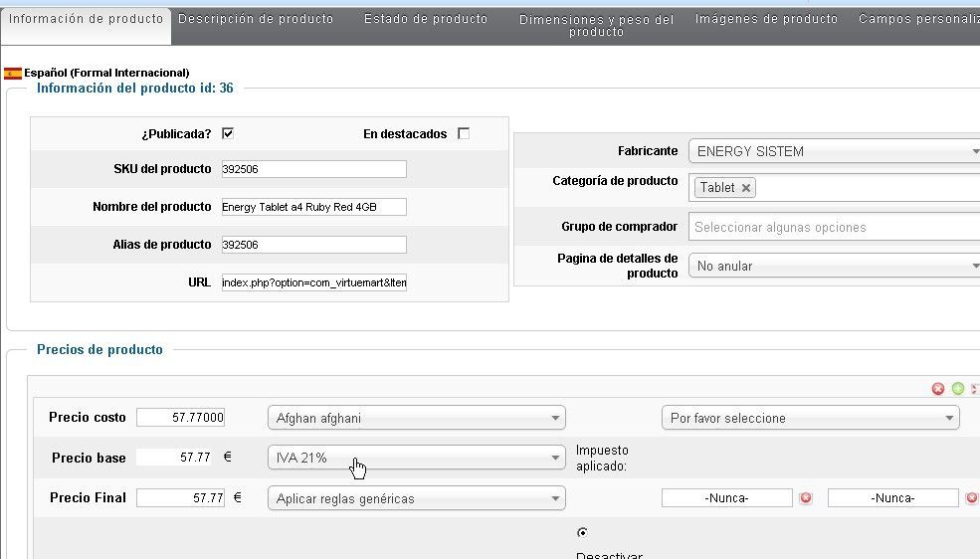980x559 pixels.
Task: Click the Español (Formal Internacional) label
Action: (106, 73)
